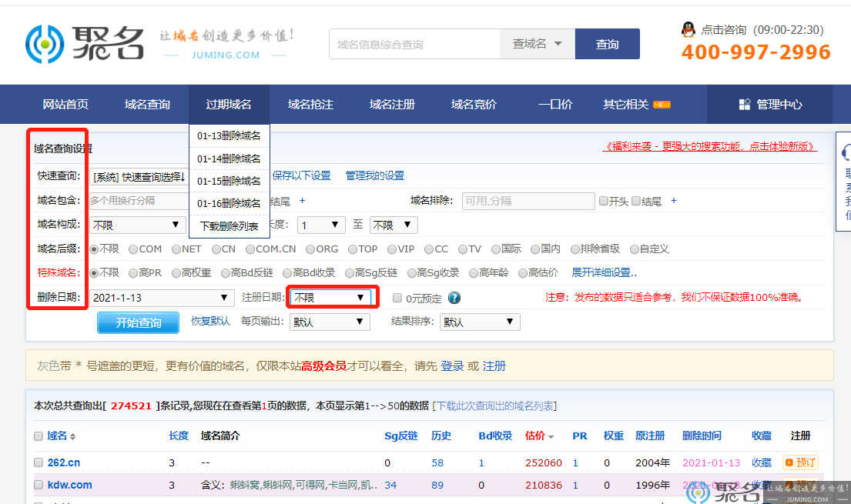Open the minimum length dropdown showing 1
Screen dimensions: 851x504
pos(321,225)
